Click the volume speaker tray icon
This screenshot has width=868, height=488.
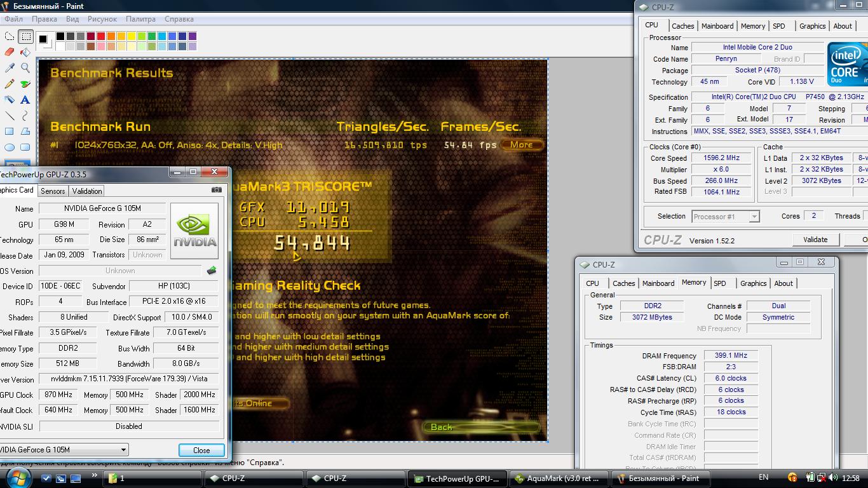pos(833,478)
